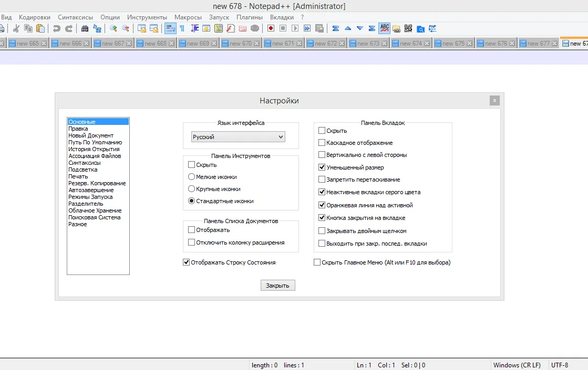Uncheck Отображать Строку Состояния checkbox
This screenshot has height=370, width=588.
click(186, 262)
